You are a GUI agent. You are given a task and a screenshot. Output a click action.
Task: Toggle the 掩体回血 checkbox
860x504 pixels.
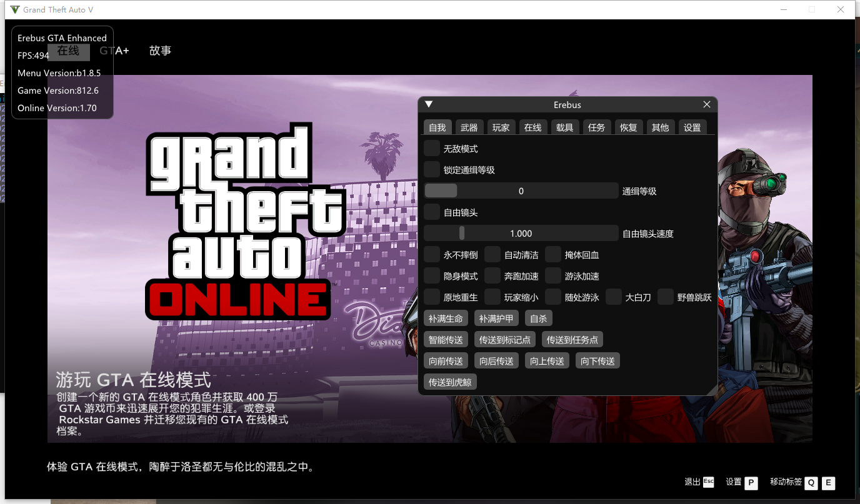(x=553, y=254)
